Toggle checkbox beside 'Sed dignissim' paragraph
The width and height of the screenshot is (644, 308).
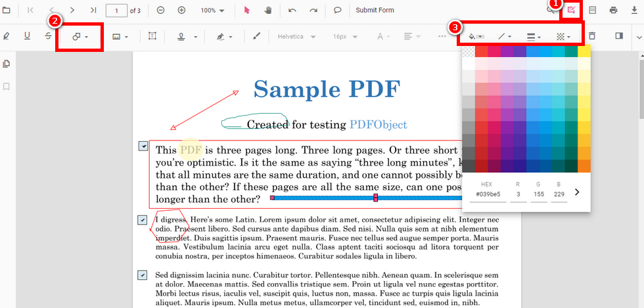coord(143,275)
